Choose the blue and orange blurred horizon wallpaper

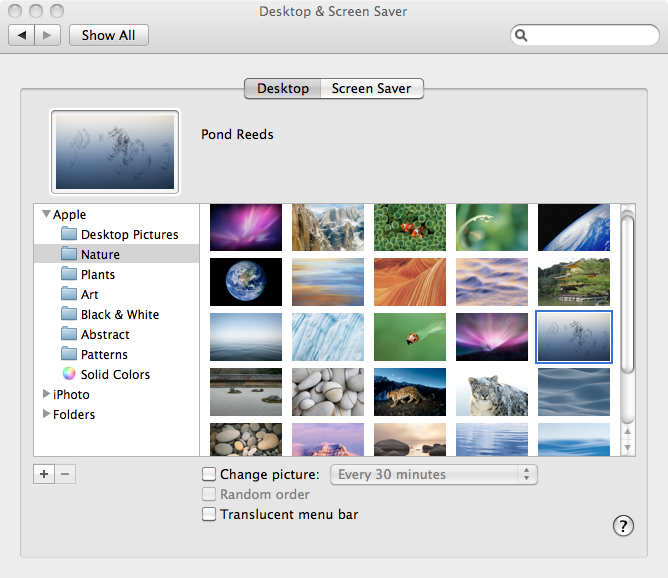point(328,282)
